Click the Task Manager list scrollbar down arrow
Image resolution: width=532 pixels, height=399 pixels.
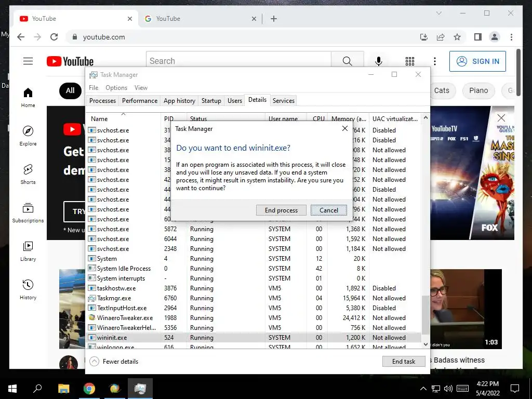click(425, 344)
